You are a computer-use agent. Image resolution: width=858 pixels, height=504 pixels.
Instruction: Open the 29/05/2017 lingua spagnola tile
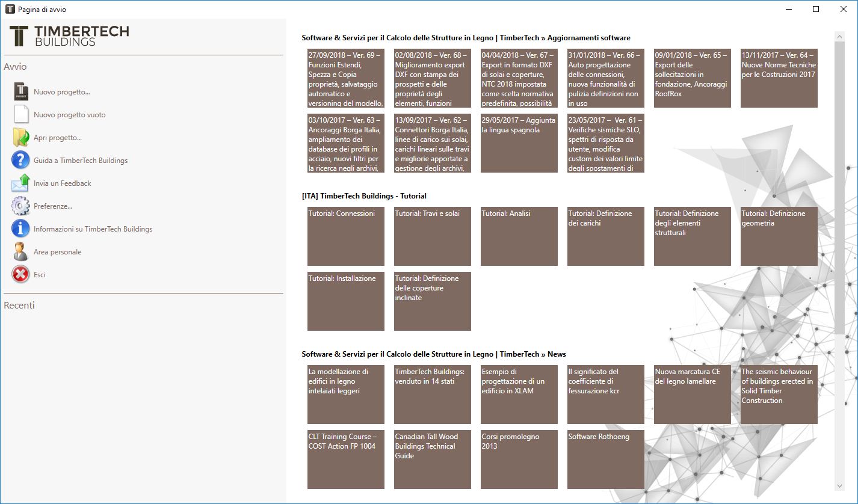[x=519, y=143]
